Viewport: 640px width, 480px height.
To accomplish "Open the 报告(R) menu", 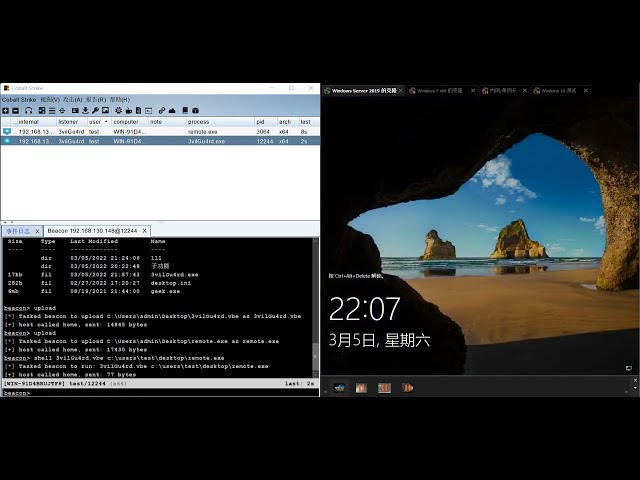I will click(x=96, y=100).
